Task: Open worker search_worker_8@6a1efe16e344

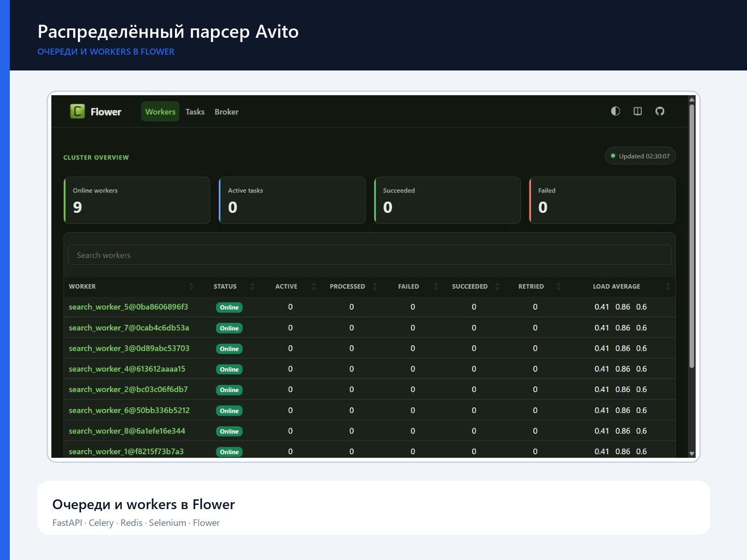Action: click(x=127, y=431)
